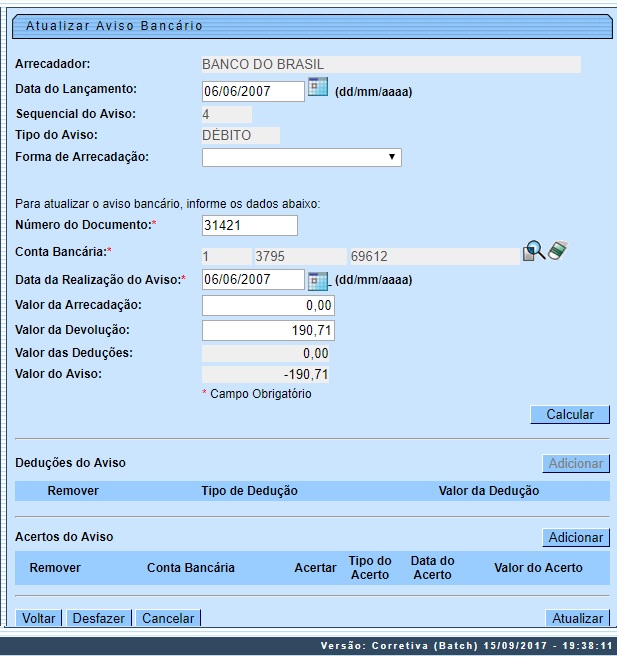Select the Data da Realização do Aviso field
The height and width of the screenshot is (657, 617).
(x=253, y=280)
